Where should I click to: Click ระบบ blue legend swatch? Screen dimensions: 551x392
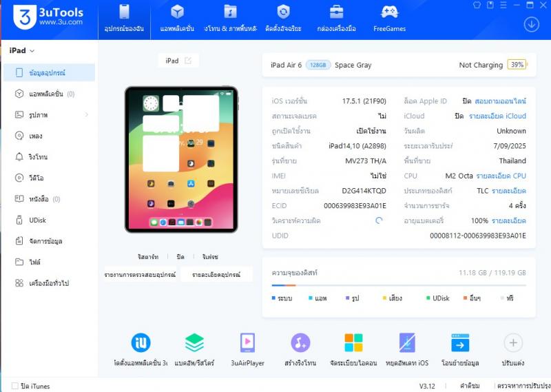pyautogui.click(x=273, y=298)
